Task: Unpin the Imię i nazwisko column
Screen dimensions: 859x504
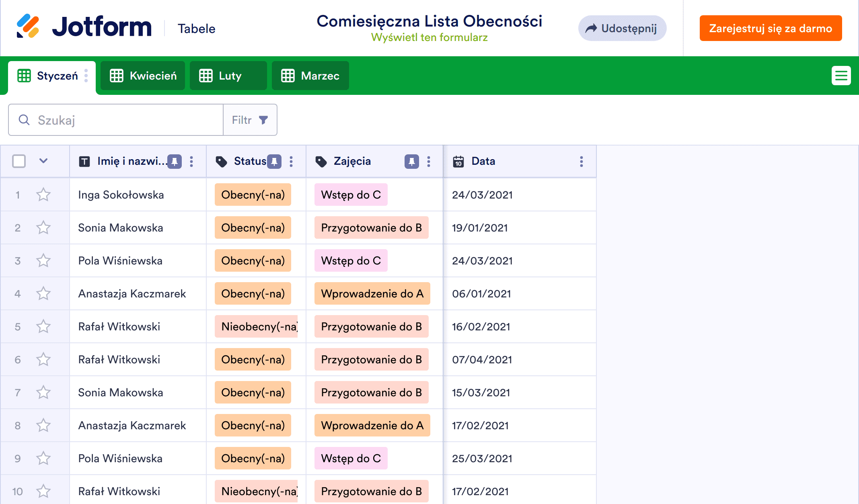Action: tap(175, 162)
